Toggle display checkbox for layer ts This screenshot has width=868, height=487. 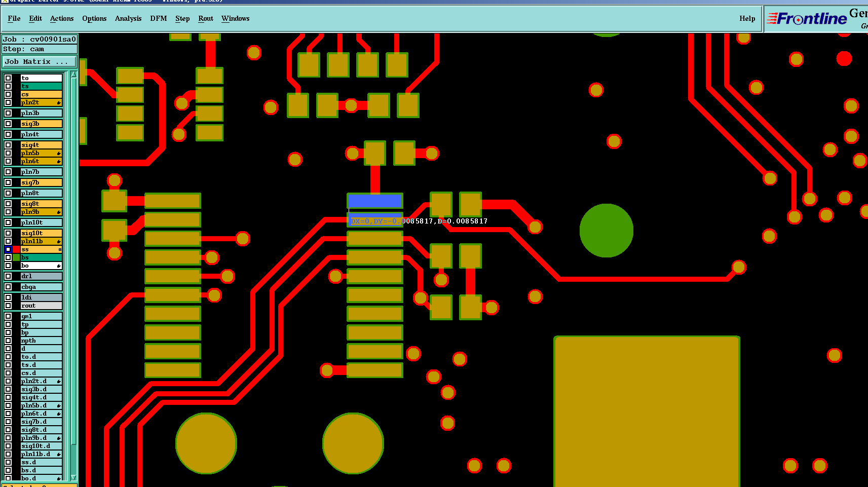coord(8,86)
